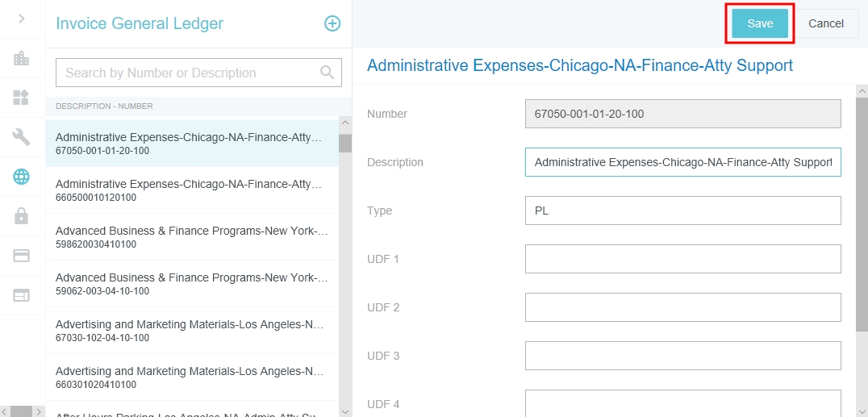Click the search magnifier icon

[x=327, y=73]
